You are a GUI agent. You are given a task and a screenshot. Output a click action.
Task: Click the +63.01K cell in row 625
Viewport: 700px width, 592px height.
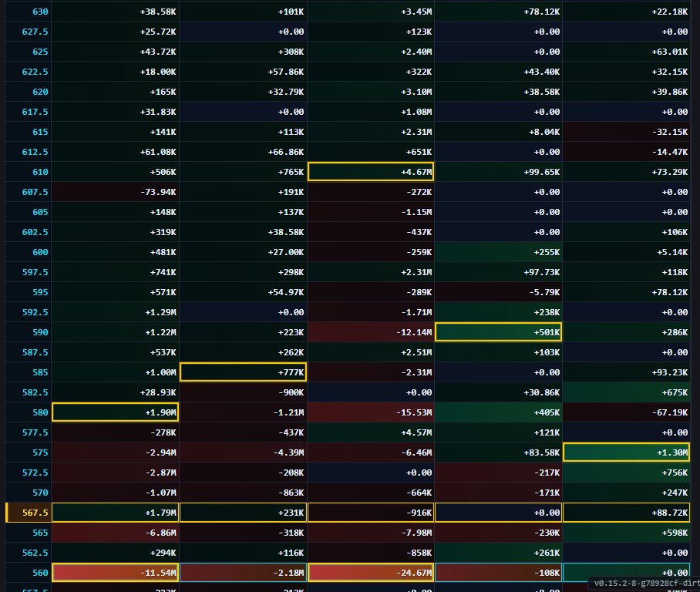point(626,52)
